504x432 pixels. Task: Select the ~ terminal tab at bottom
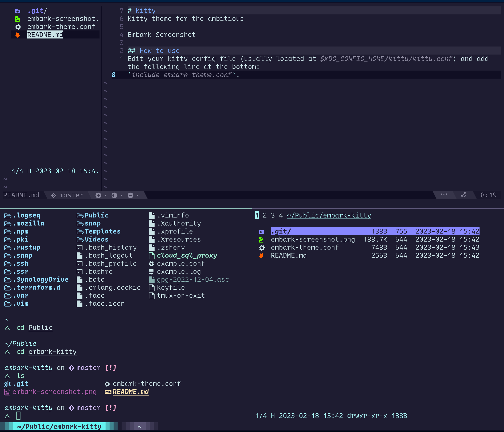(140, 427)
